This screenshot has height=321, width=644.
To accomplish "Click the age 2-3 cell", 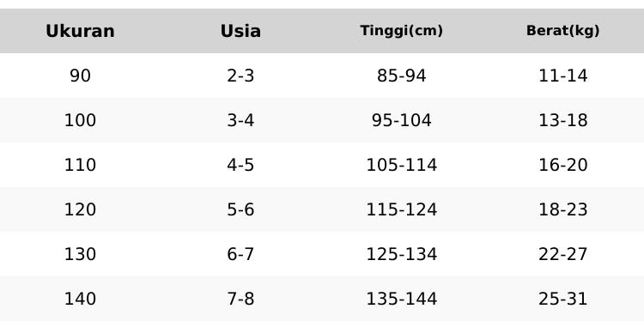I will pyautogui.click(x=240, y=76).
